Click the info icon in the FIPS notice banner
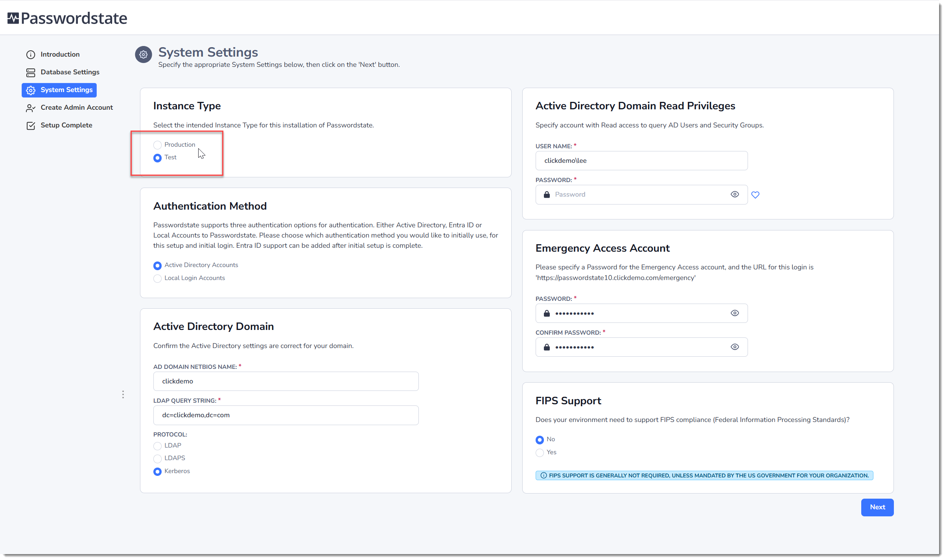Viewport: 945px width, 560px height. 543,475
